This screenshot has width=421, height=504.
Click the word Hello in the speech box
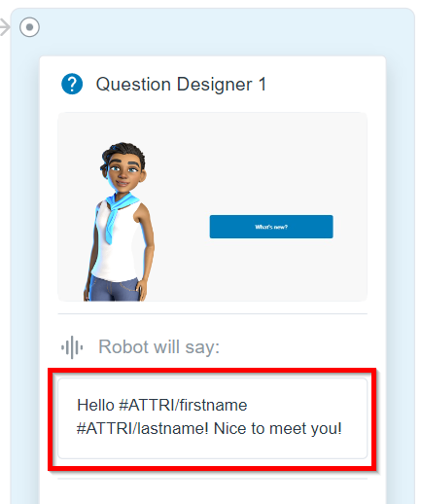95,405
